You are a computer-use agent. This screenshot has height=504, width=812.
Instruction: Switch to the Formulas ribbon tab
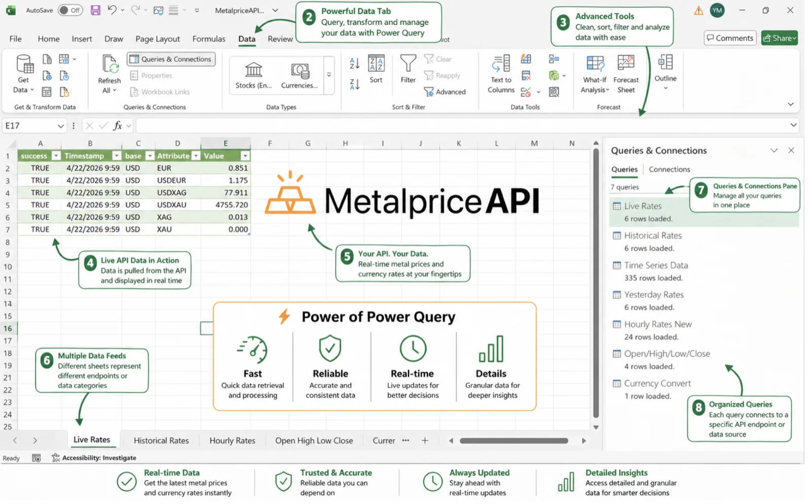[209, 39]
